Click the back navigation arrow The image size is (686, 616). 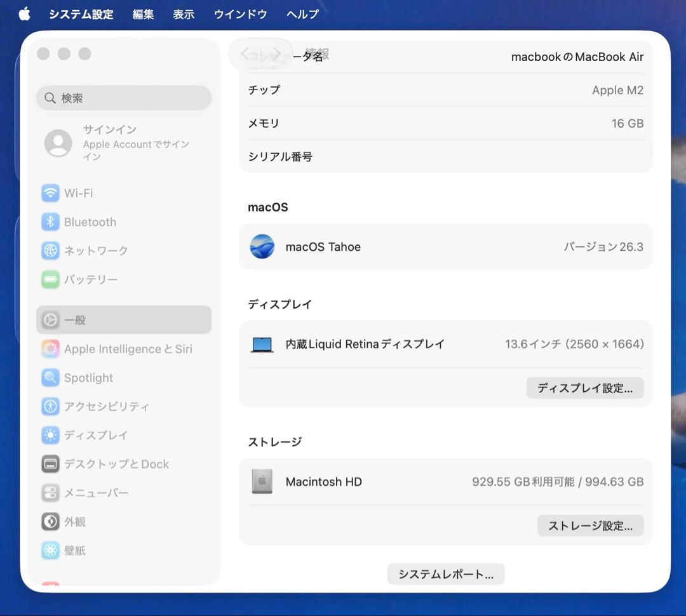(243, 55)
